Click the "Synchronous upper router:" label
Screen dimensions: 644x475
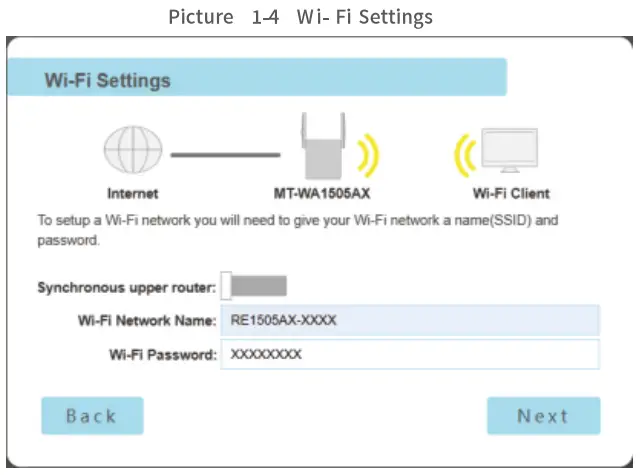tap(126, 288)
